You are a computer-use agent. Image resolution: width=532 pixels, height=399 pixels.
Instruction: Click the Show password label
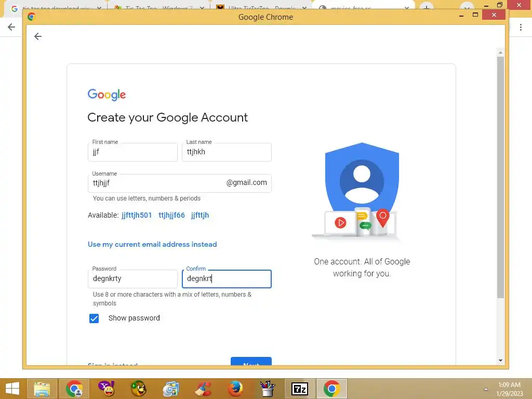pos(134,318)
